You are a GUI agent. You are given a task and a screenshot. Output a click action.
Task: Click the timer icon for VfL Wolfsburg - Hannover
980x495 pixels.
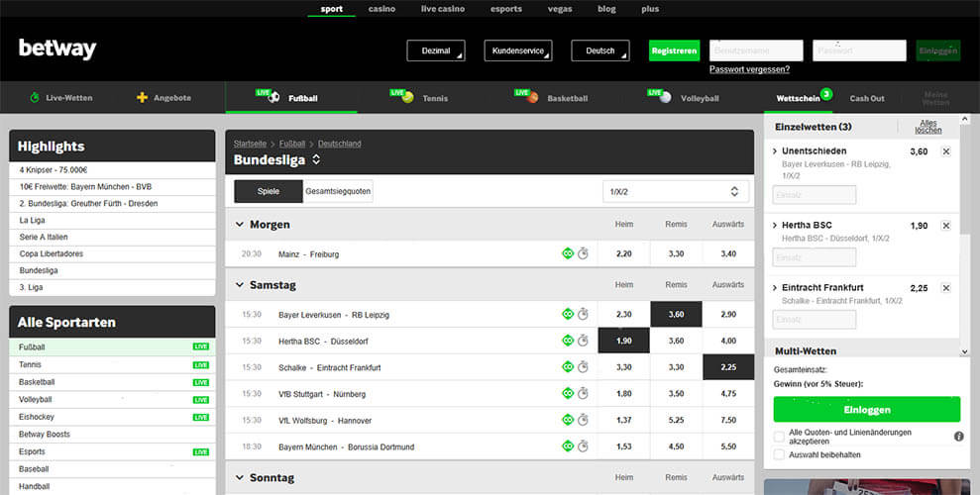point(583,420)
